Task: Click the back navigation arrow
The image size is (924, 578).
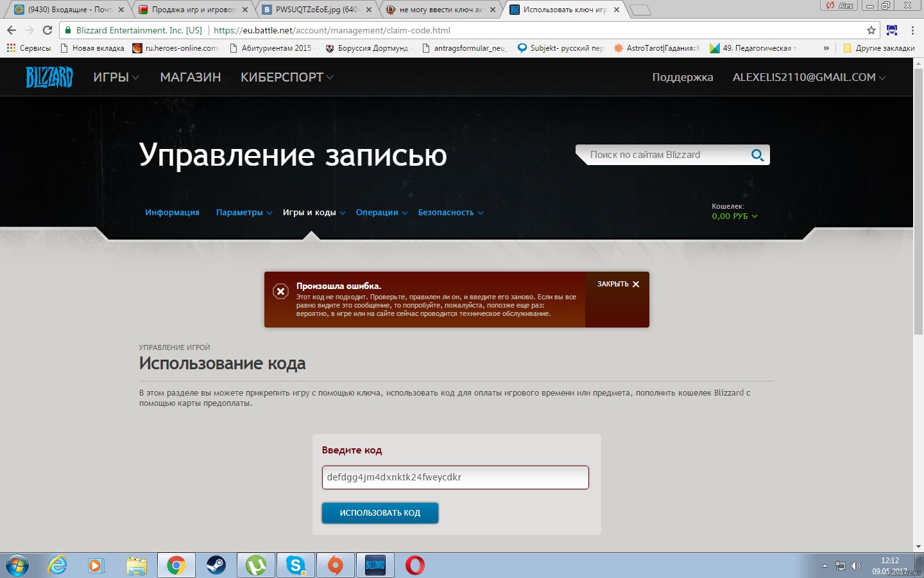Action: [12, 30]
